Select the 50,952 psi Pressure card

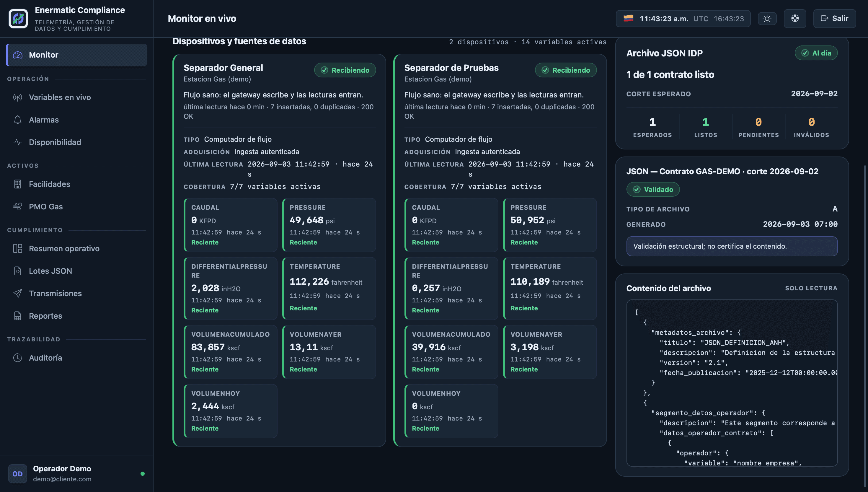(550, 225)
